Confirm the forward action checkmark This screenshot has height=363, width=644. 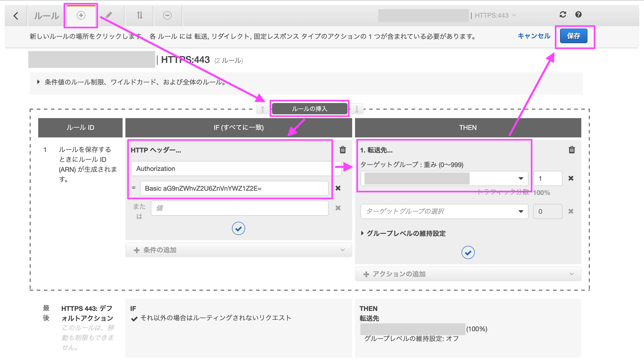point(468,253)
